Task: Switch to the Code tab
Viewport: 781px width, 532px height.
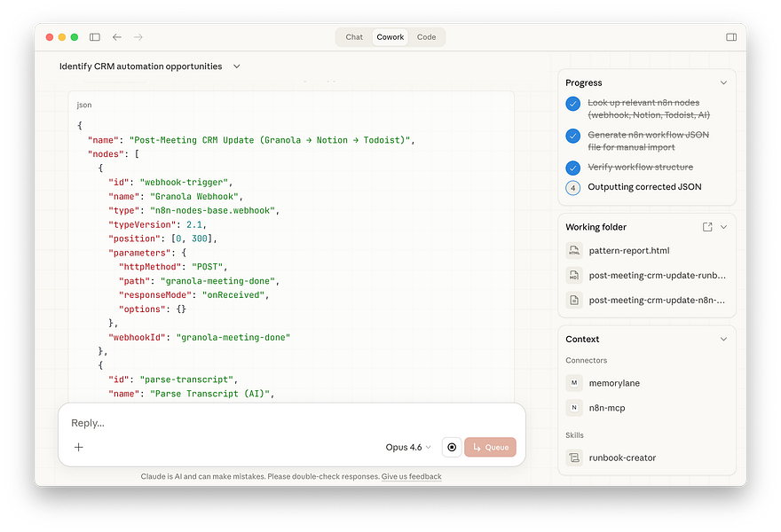Action: 426,37
